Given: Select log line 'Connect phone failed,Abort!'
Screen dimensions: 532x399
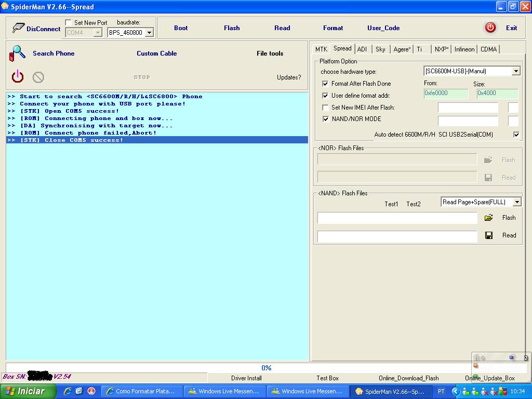Looking at the screenshot, I should coord(157,132).
